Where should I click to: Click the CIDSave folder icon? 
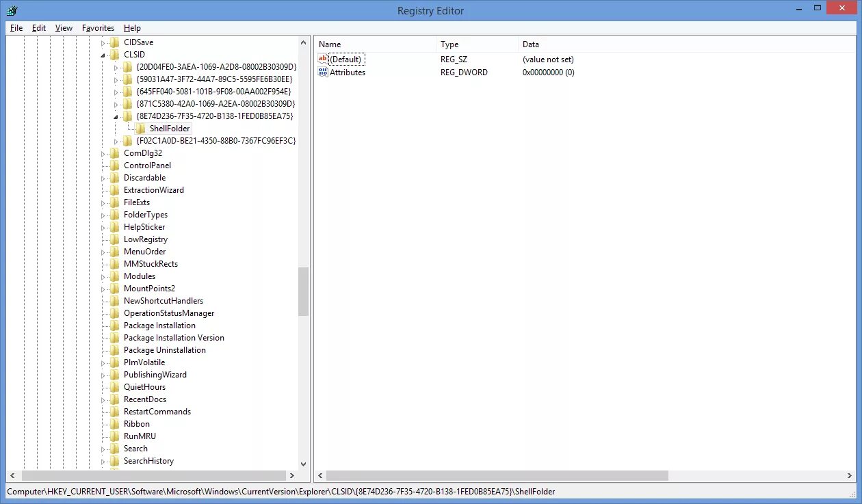point(114,42)
